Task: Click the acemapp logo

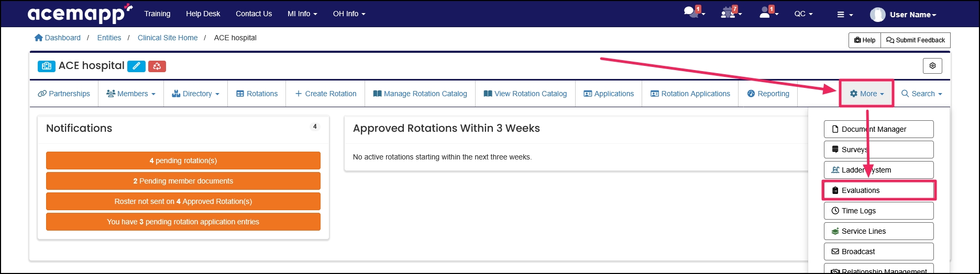Action: 80,14
